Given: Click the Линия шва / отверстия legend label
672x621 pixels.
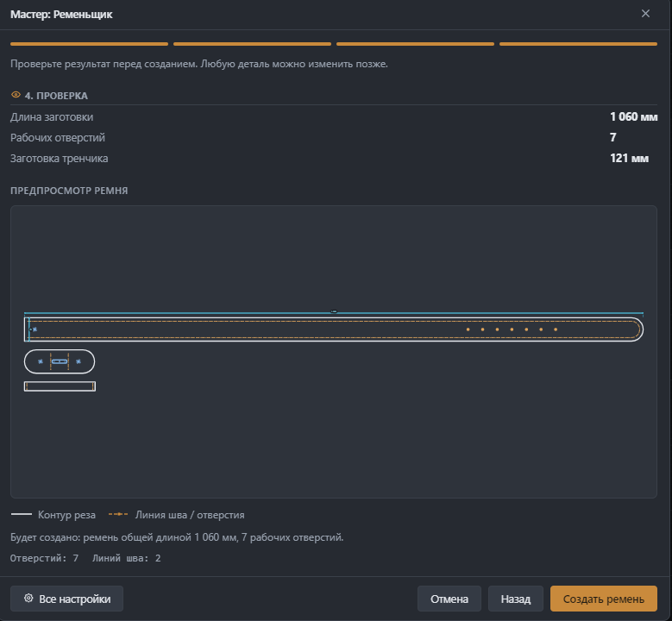Looking at the screenshot, I should 190,515.
